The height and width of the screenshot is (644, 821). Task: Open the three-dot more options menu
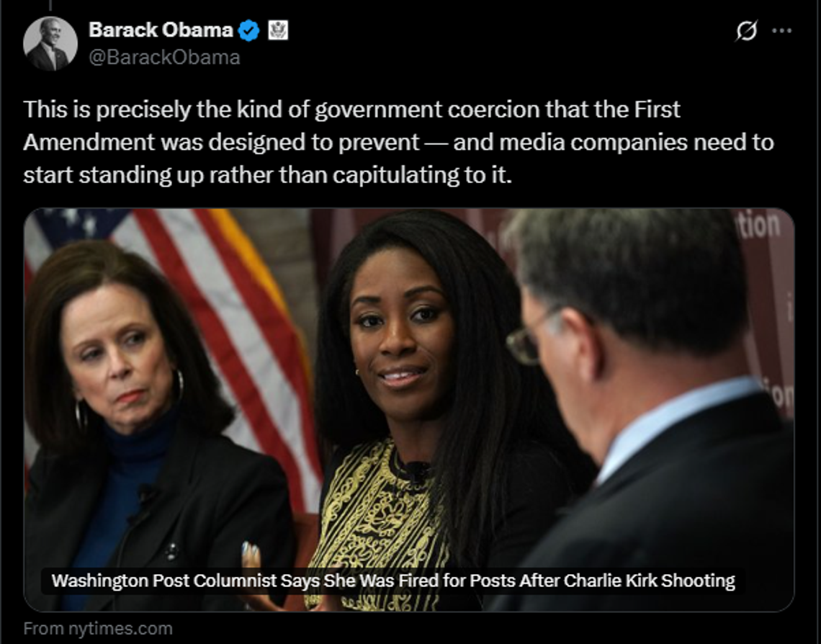pos(781,30)
